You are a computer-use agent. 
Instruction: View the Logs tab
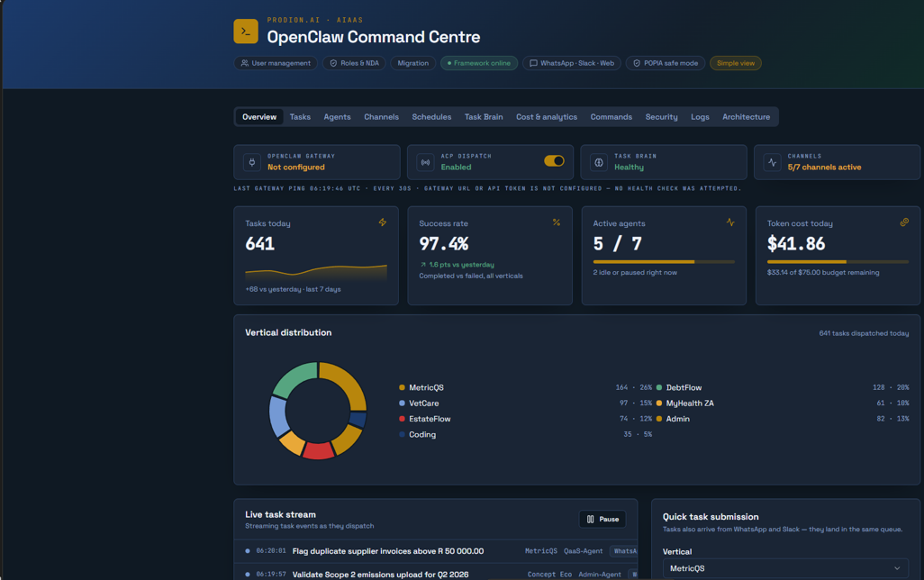point(700,117)
